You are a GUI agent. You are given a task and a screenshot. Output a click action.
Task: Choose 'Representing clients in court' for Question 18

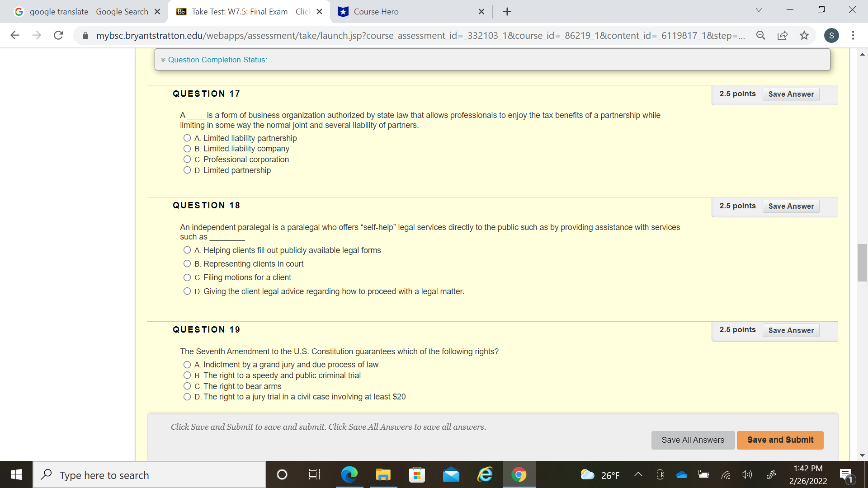(187, 263)
